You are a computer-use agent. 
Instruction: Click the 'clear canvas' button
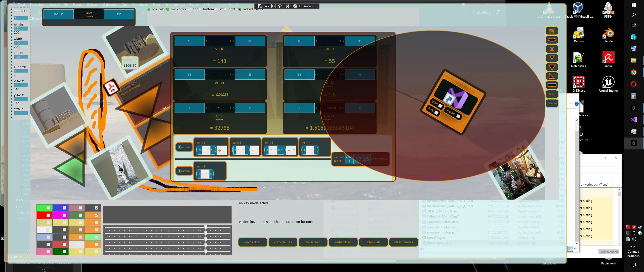click(403, 242)
